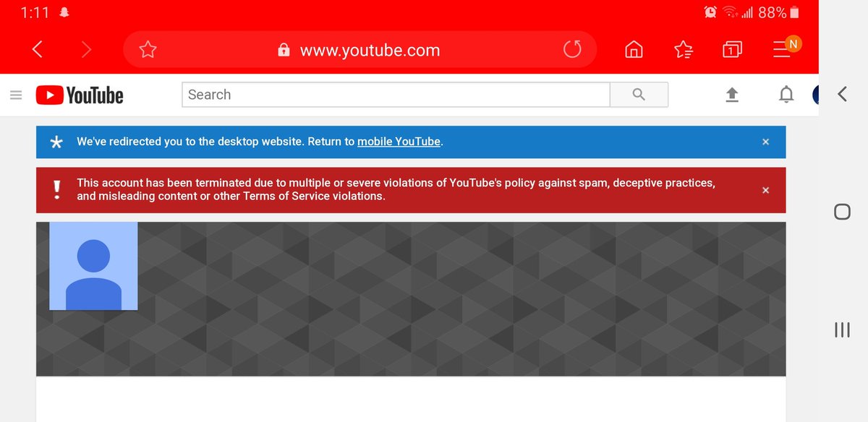The height and width of the screenshot is (422, 868).
Task: Open browser home page icon
Action: coord(634,49)
